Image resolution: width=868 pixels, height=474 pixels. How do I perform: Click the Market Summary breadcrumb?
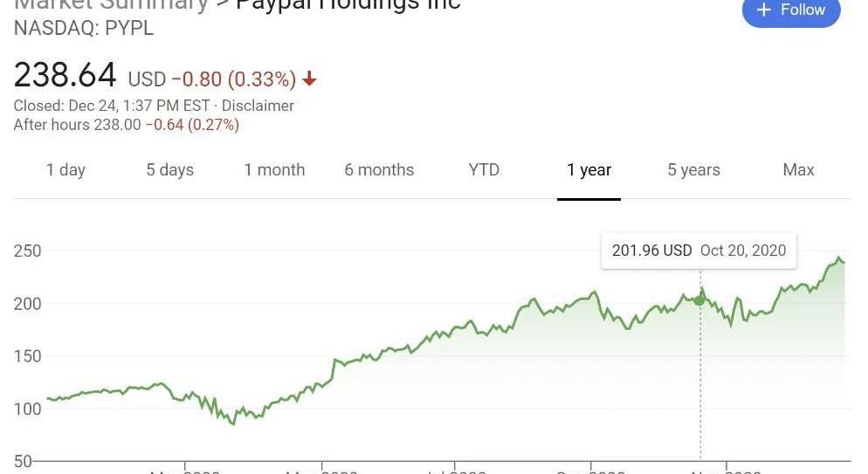[x=111, y=4]
